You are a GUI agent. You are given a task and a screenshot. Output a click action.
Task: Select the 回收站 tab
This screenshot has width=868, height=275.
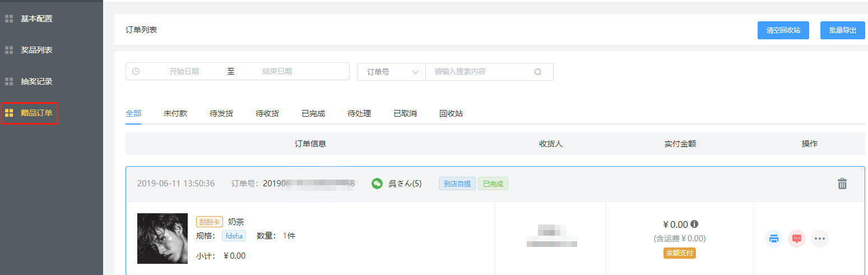pos(451,113)
